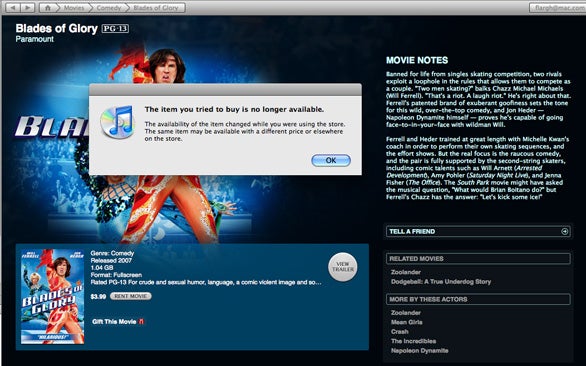Open Napoleon Dynamite movie link
586x366 pixels.
pos(419,351)
